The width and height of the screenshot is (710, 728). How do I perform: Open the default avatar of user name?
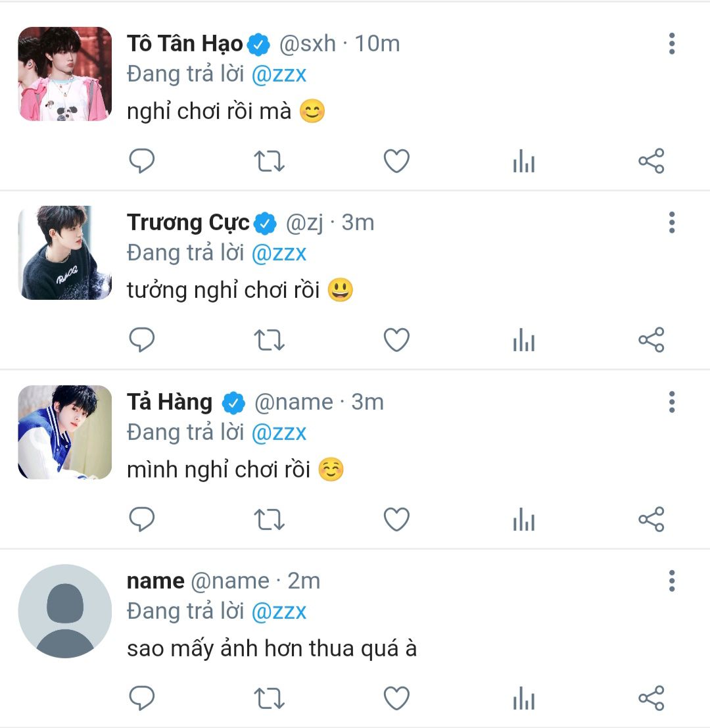click(x=64, y=611)
